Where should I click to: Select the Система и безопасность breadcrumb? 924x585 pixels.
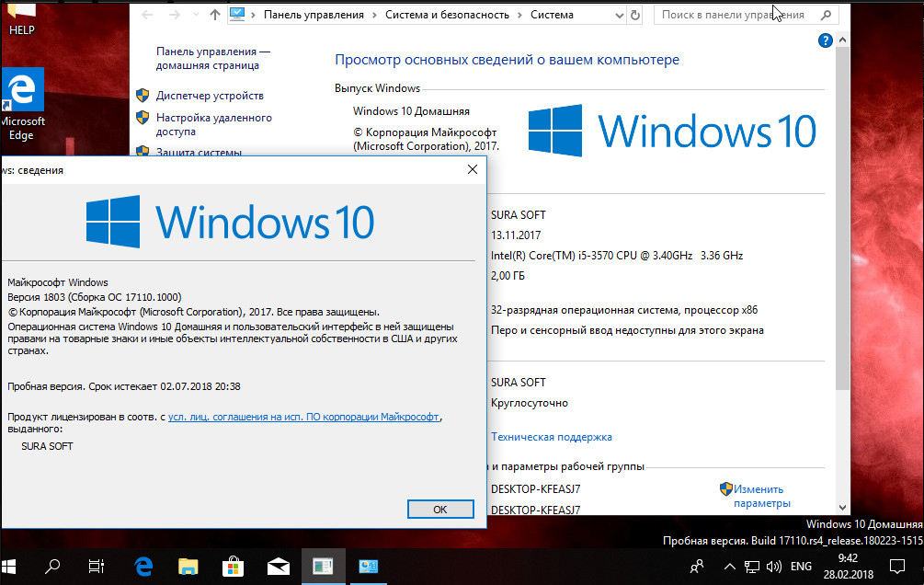447,15
